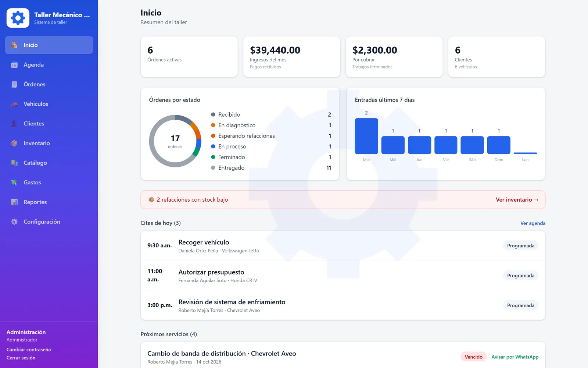Click the Mar bar in entries chart

click(x=366, y=136)
